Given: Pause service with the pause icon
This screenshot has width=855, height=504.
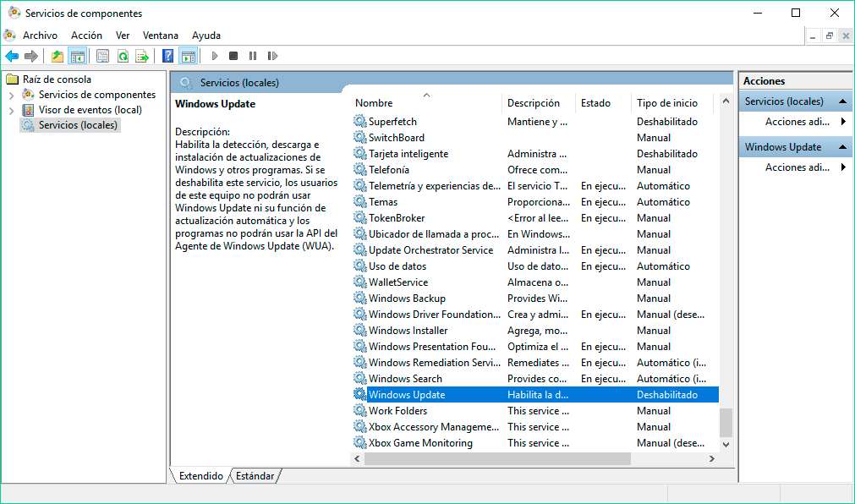Looking at the screenshot, I should (253, 56).
